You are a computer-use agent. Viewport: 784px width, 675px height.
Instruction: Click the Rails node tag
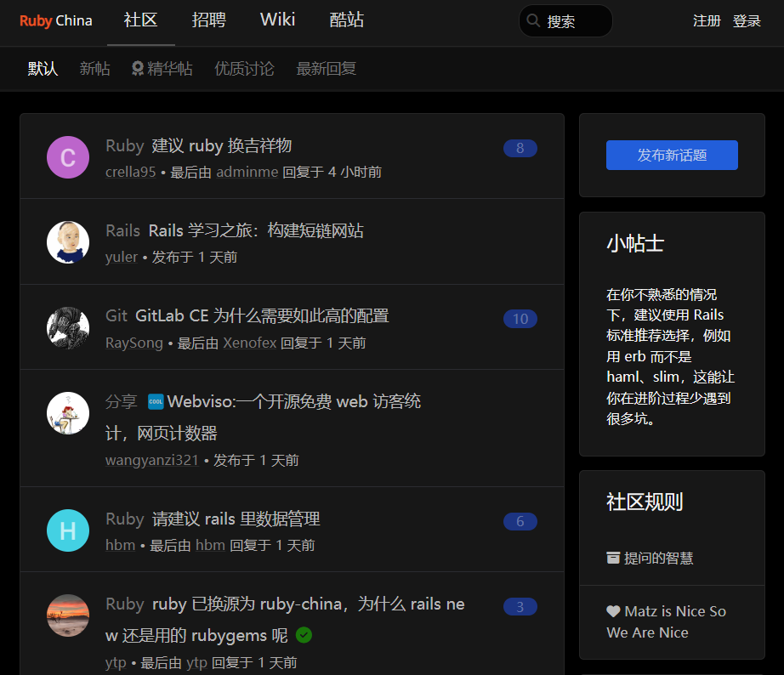pos(123,231)
